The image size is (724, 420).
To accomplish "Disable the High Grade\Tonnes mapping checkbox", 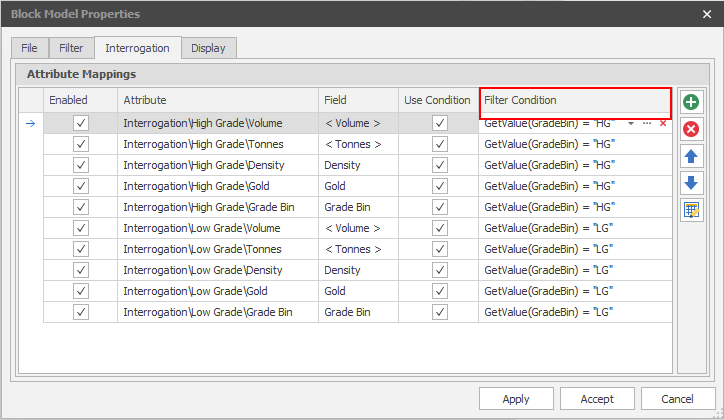I will pyautogui.click(x=81, y=144).
